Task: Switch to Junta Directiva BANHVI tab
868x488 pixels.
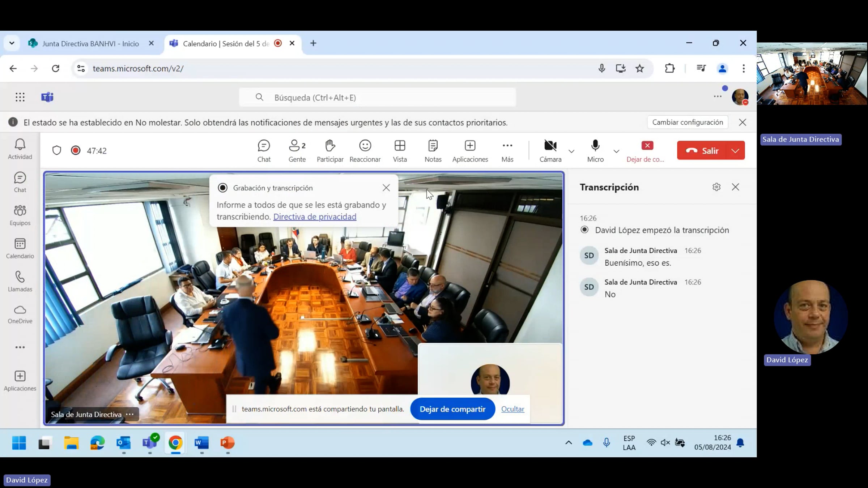Action: pyautogui.click(x=91, y=43)
